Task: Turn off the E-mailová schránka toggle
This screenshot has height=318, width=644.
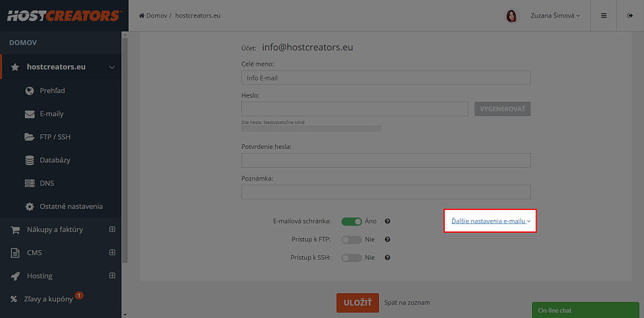Action: [352, 221]
